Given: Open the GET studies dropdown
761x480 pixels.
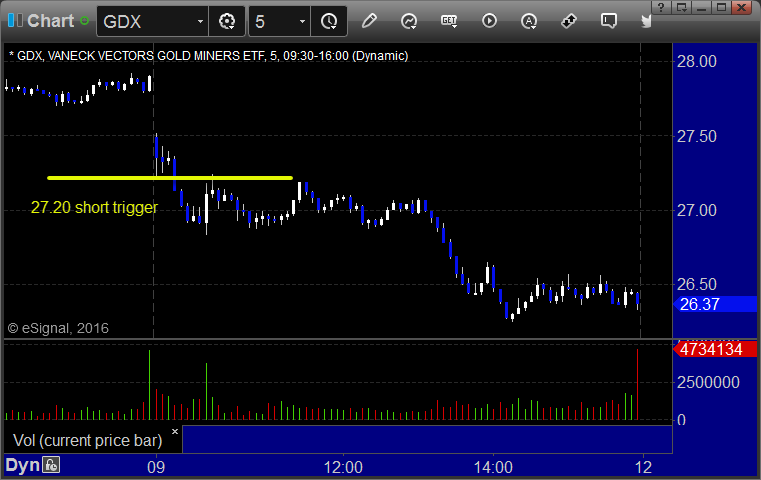Looking at the screenshot, I should pyautogui.click(x=449, y=21).
